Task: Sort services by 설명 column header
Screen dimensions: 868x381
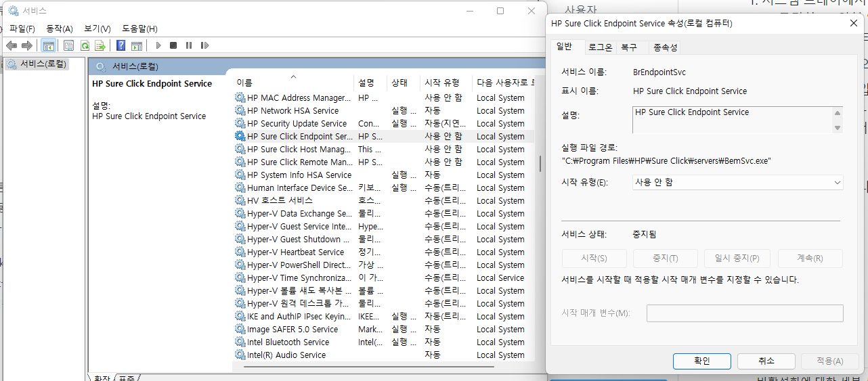Action: click(x=371, y=83)
